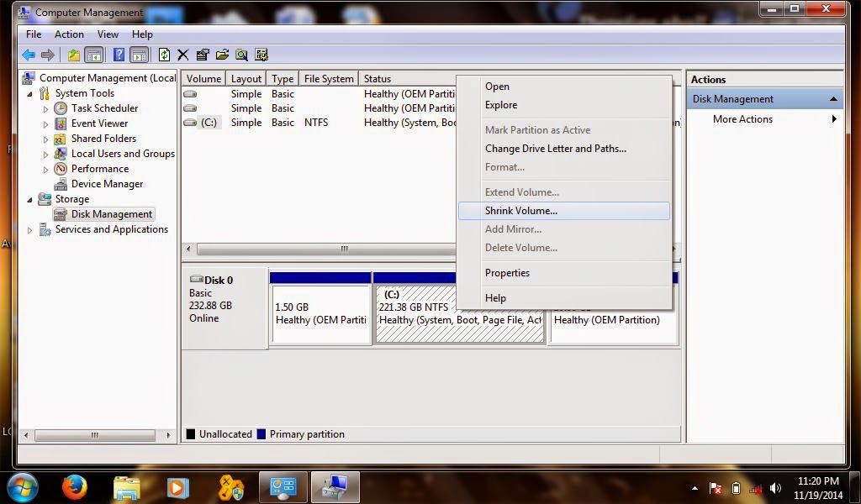Click the horizontal scrollbar in the volume pane
The height and width of the screenshot is (504, 861).
[343, 249]
